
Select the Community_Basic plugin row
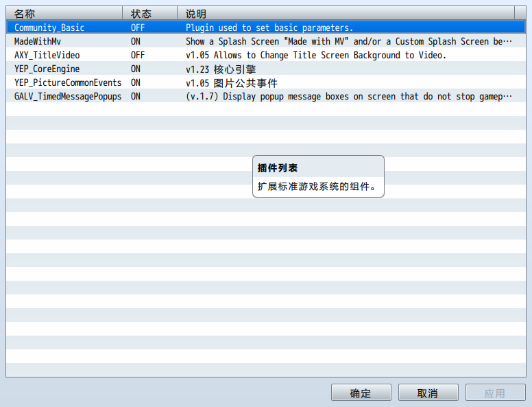coord(266,27)
